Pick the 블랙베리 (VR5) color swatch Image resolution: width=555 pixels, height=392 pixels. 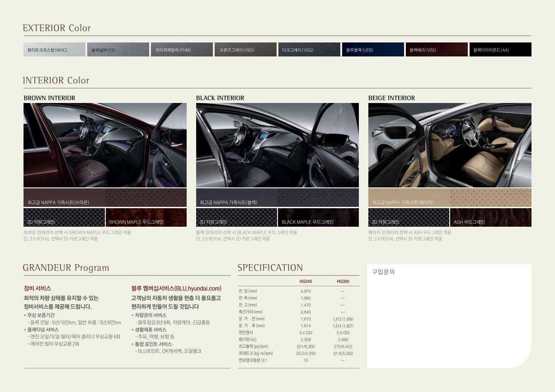437,50
